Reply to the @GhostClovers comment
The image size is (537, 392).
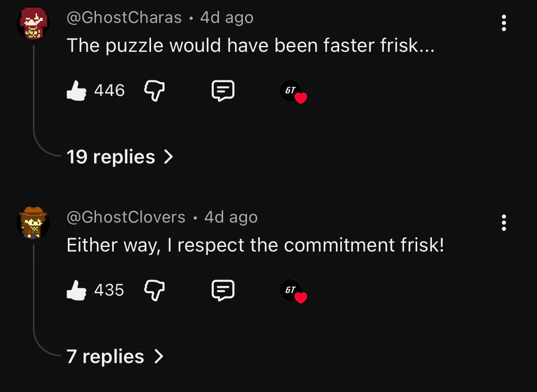[223, 291]
